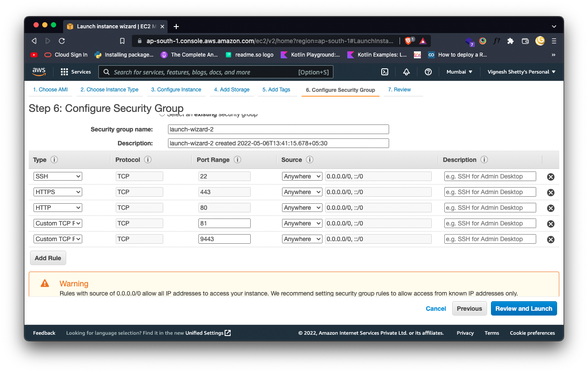The width and height of the screenshot is (588, 373).
Task: Show info tooltip for Type column
Action: point(54,160)
